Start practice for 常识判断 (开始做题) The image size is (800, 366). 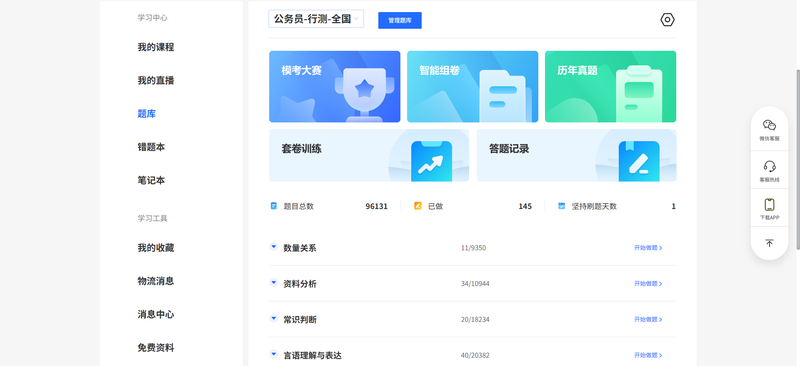coord(648,319)
